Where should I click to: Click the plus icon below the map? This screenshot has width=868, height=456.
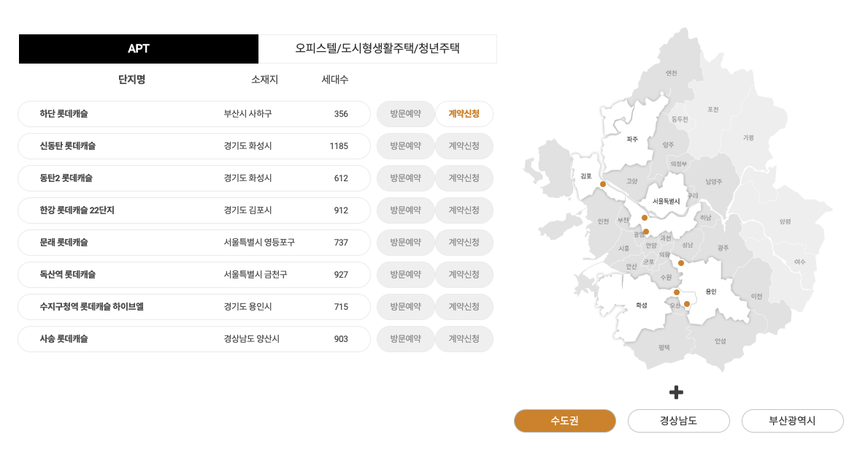[676, 392]
